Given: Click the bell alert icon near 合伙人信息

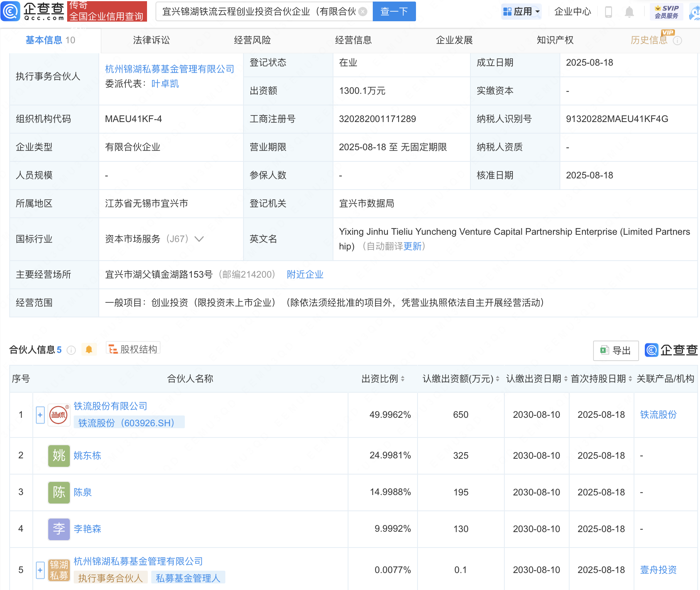Looking at the screenshot, I should [89, 349].
